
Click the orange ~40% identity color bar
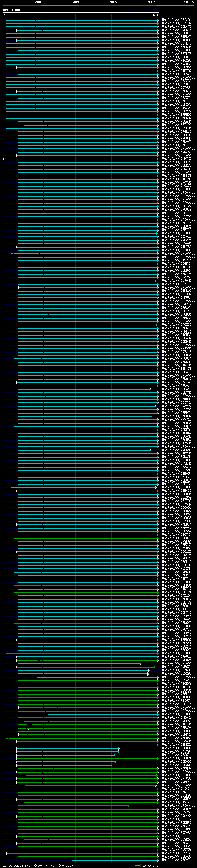point(60,6)
